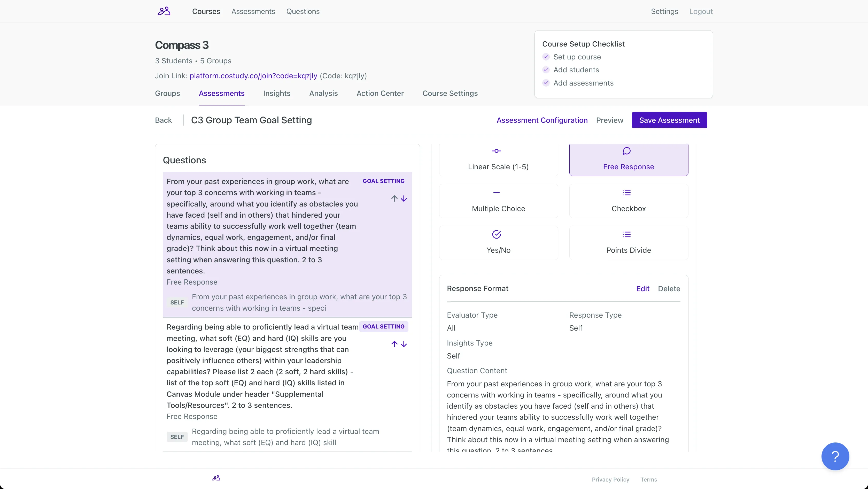Navigate to Questions in the top menu
The width and height of the screenshot is (868, 489).
pyautogui.click(x=303, y=11)
